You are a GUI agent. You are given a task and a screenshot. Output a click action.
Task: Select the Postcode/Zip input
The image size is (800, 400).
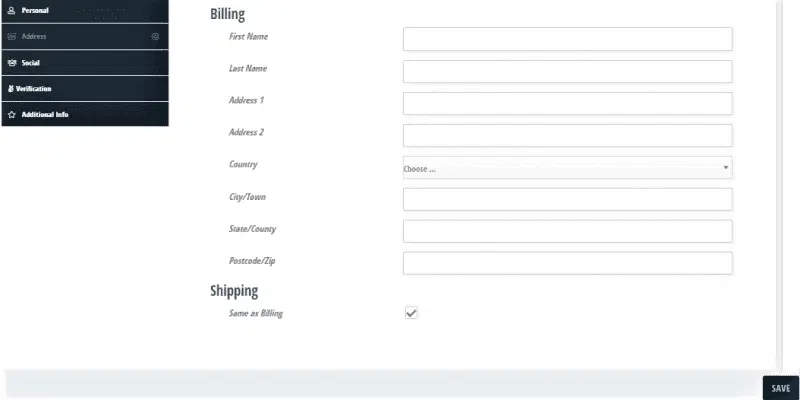(x=567, y=263)
